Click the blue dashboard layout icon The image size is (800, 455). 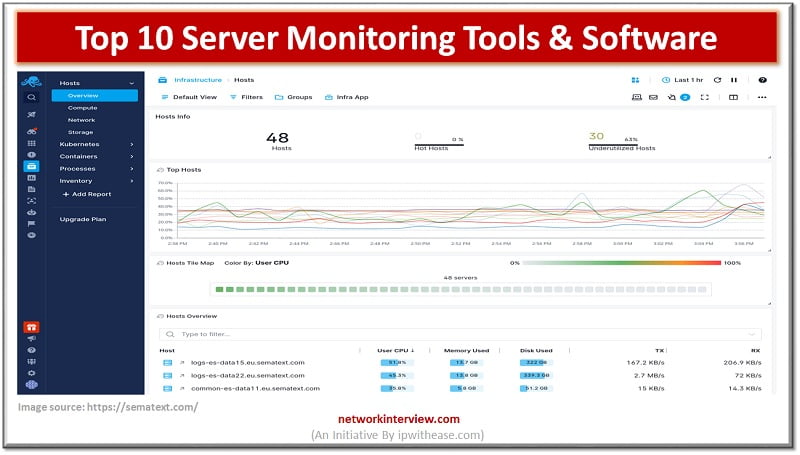pyautogui.click(x=635, y=80)
